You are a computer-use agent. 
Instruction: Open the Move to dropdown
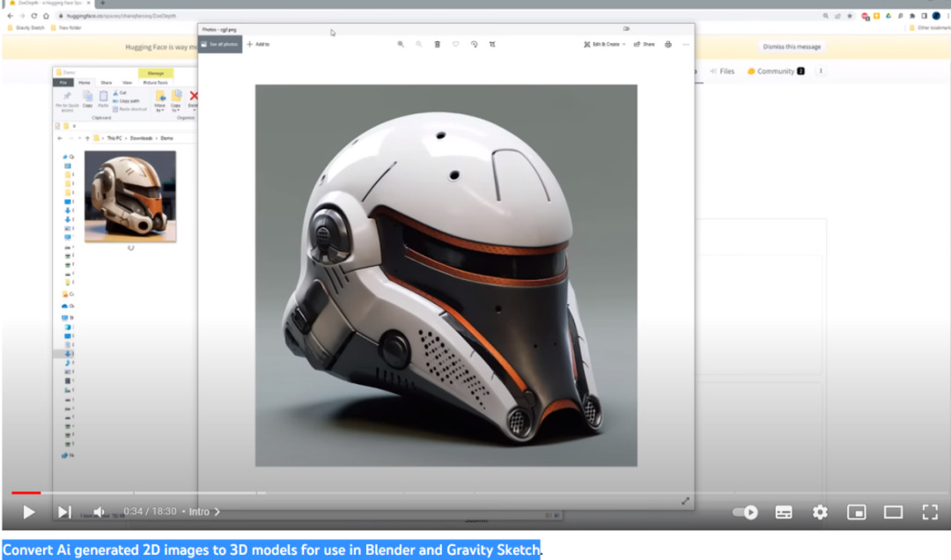160,99
